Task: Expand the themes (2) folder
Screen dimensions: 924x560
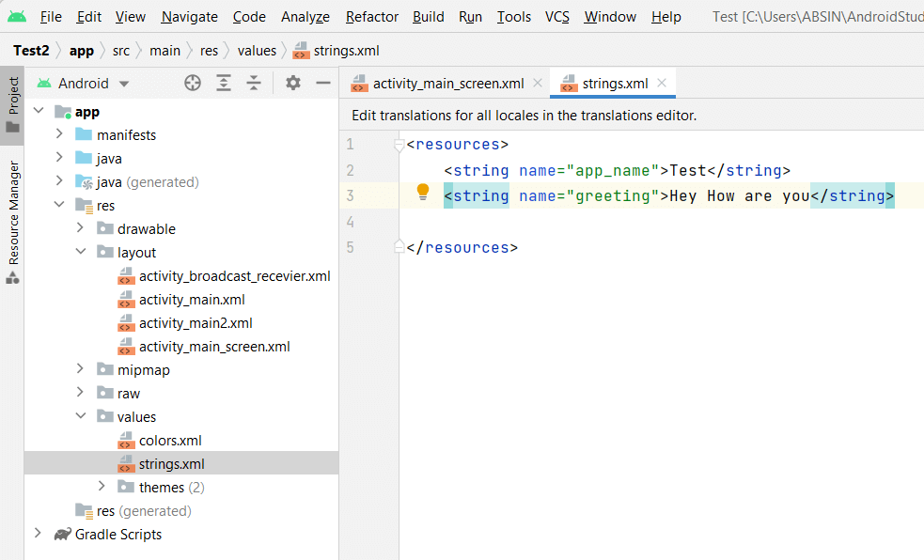Action: point(102,487)
